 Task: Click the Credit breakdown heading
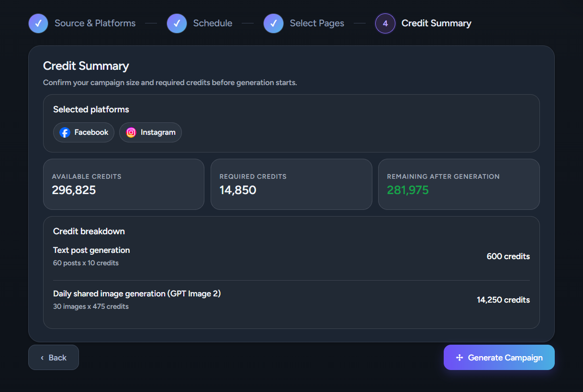(x=89, y=231)
